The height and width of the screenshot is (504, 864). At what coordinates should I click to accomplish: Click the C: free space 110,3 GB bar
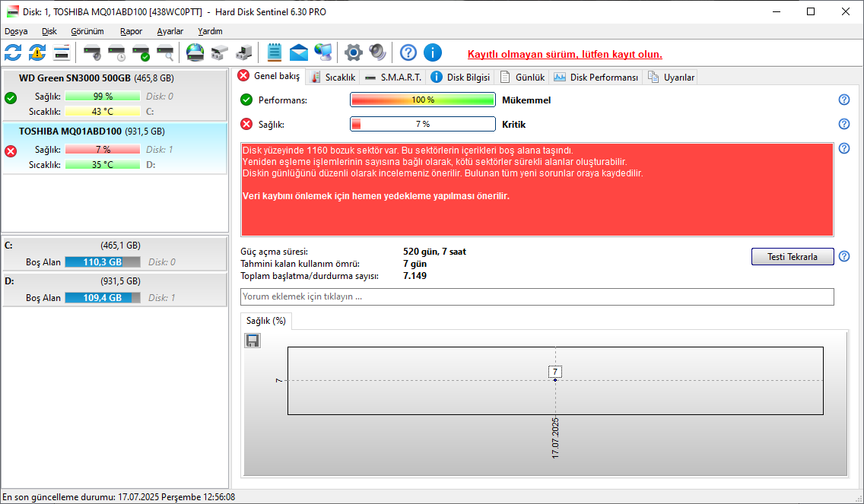[x=103, y=262]
